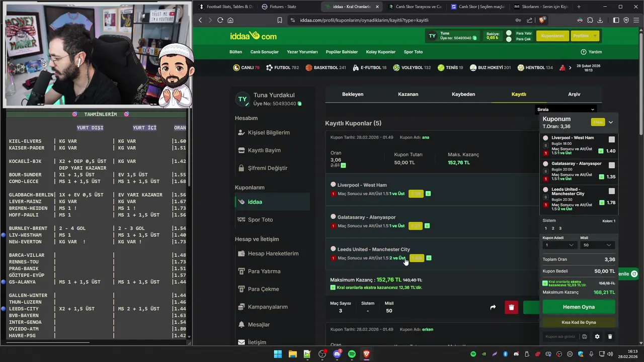Screen dimensions: 644x362
Task: Tick the Liverpool - West Ham checkbox in Kuponum
Action: pyautogui.click(x=612, y=139)
